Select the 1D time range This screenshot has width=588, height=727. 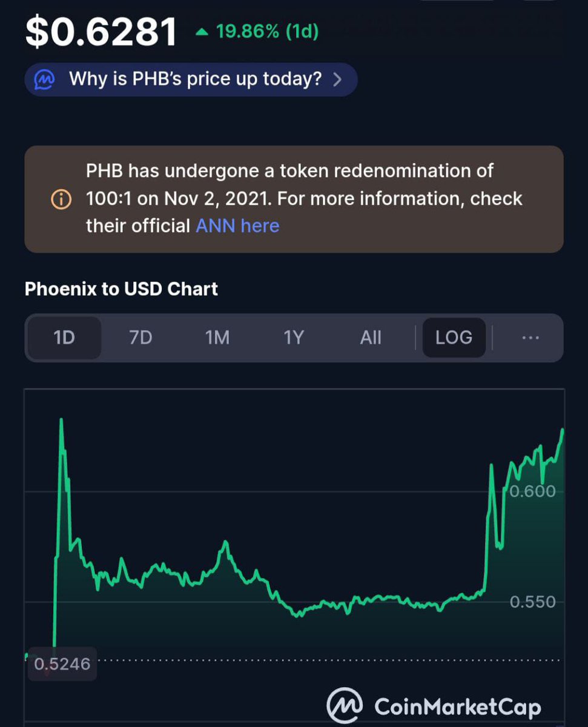click(x=64, y=337)
